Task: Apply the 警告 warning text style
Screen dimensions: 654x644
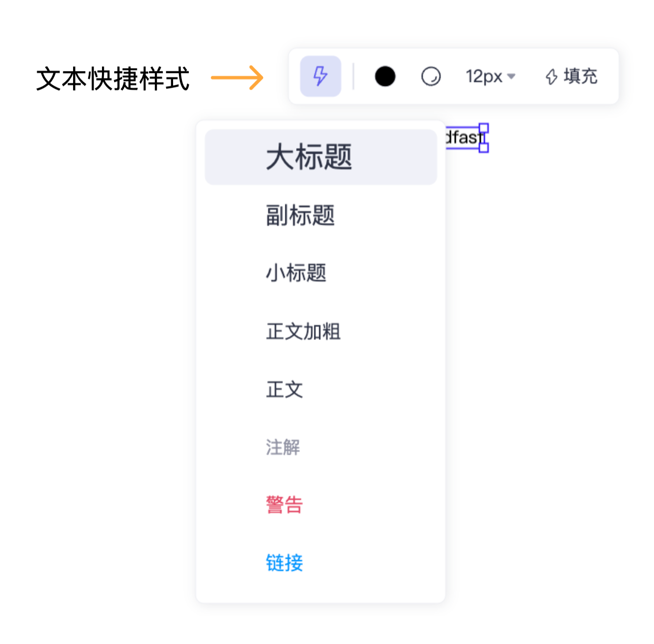Action: point(284,505)
